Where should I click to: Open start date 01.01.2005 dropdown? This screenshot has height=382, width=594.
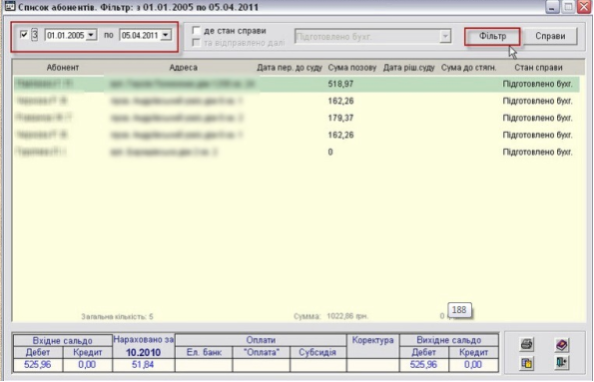[91, 35]
